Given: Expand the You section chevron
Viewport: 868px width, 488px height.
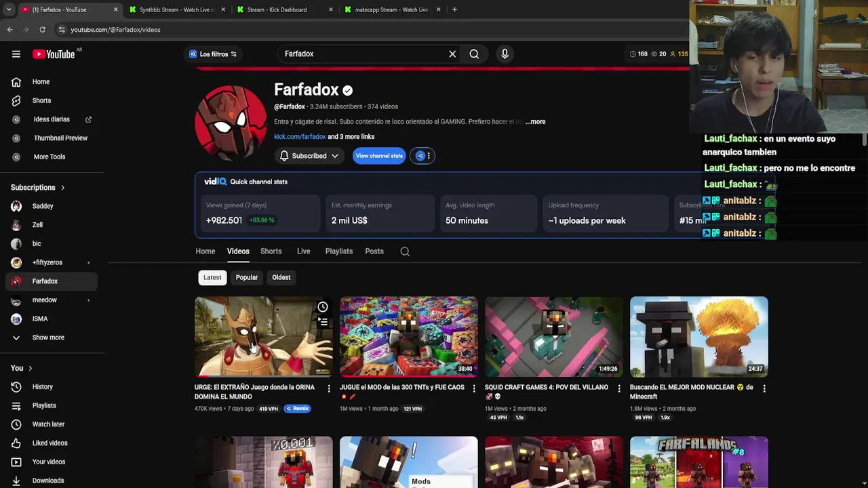Looking at the screenshot, I should (x=30, y=368).
